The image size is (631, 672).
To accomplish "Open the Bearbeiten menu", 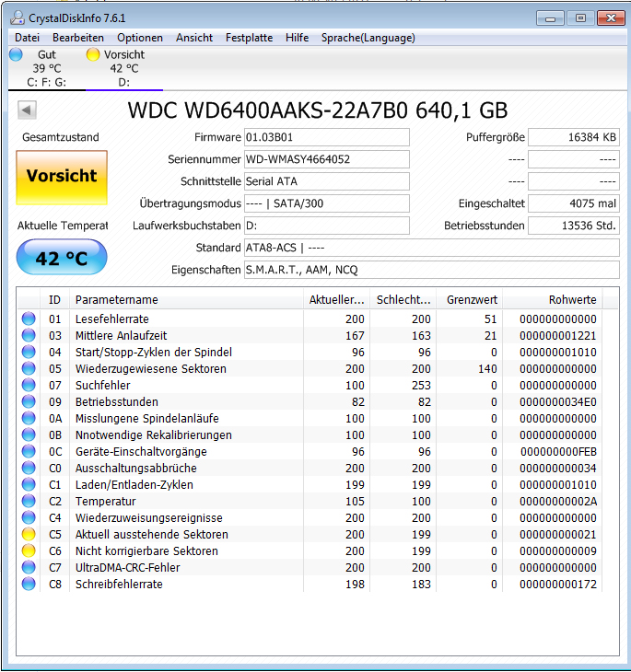I will point(78,38).
